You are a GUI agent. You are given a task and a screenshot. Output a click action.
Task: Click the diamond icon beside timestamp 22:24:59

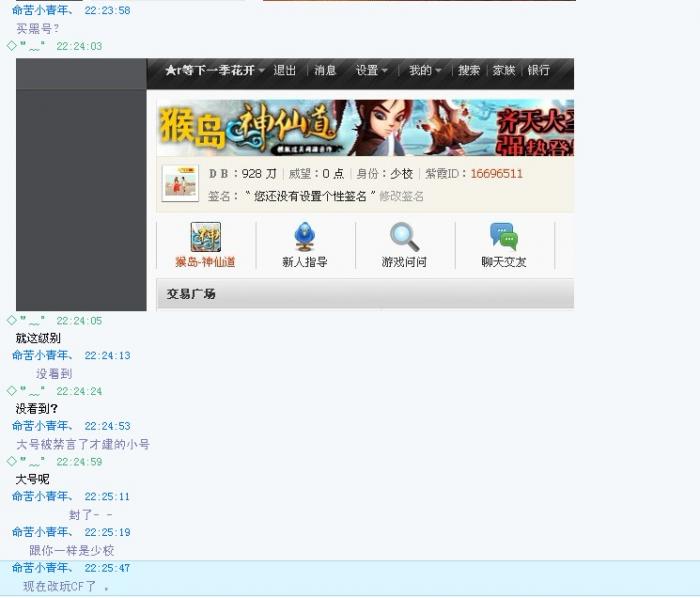click(12, 461)
